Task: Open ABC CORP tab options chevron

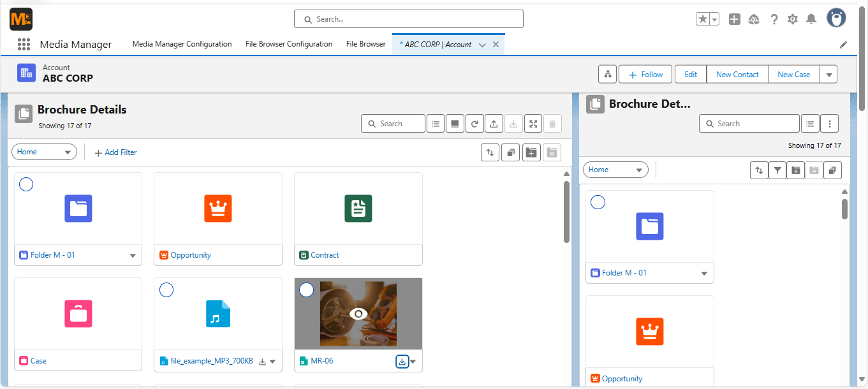Action: (482, 45)
